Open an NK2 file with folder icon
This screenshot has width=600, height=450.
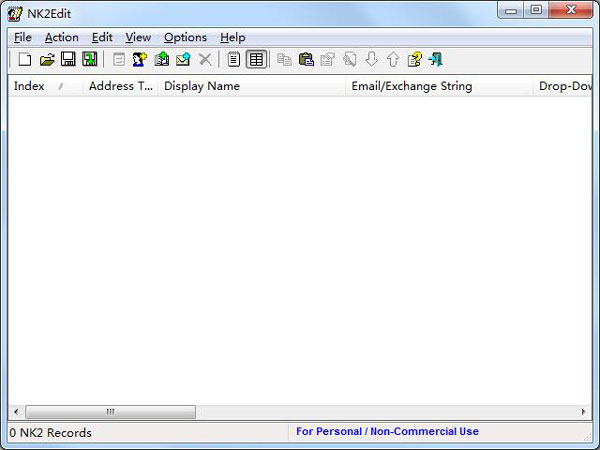(47, 60)
